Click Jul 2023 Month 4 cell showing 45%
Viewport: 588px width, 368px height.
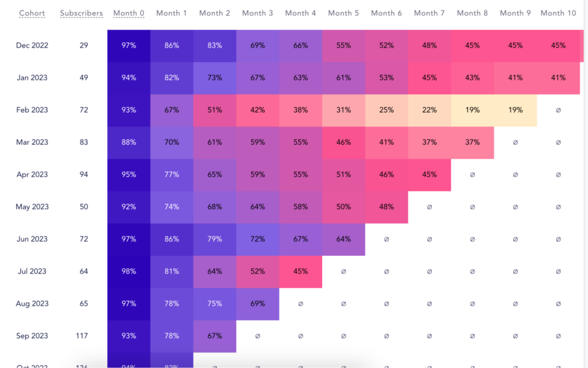click(300, 271)
